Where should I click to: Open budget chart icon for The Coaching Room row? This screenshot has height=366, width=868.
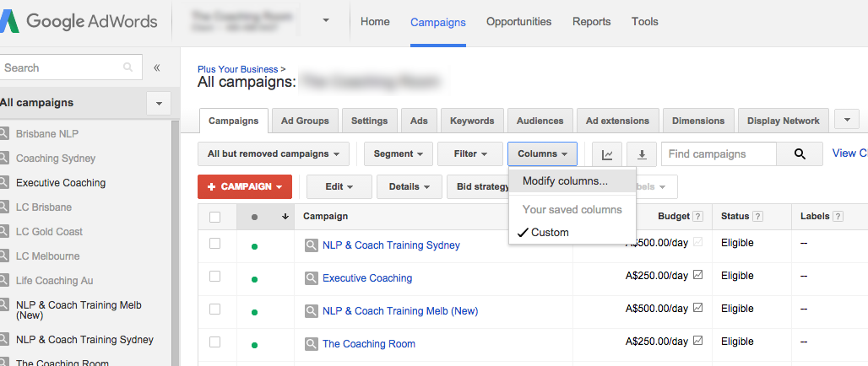697,341
